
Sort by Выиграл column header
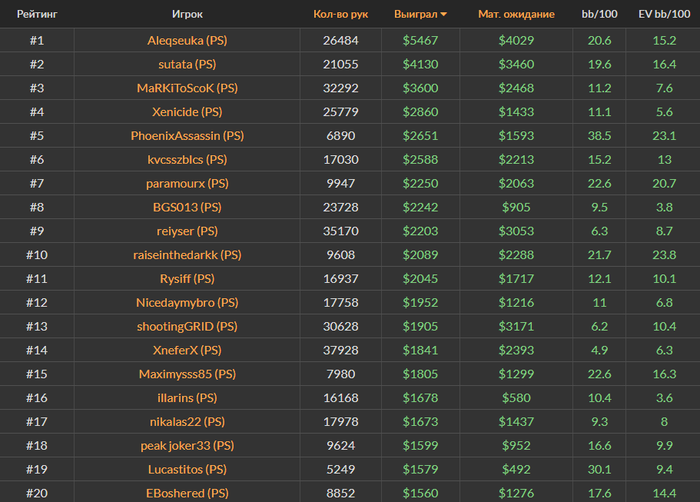416,14
